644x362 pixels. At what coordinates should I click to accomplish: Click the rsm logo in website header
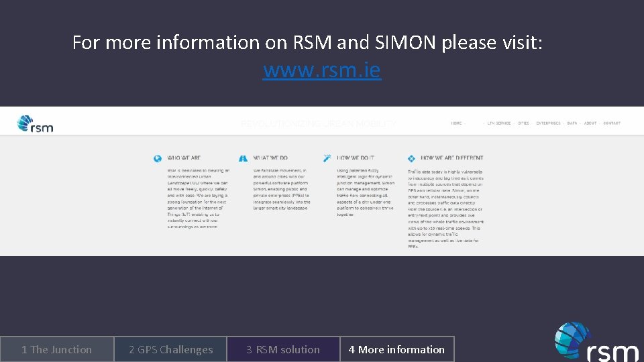point(36,124)
